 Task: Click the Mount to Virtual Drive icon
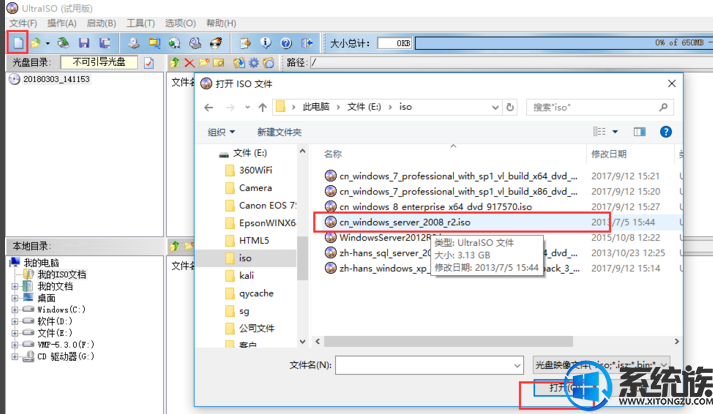tap(196, 43)
